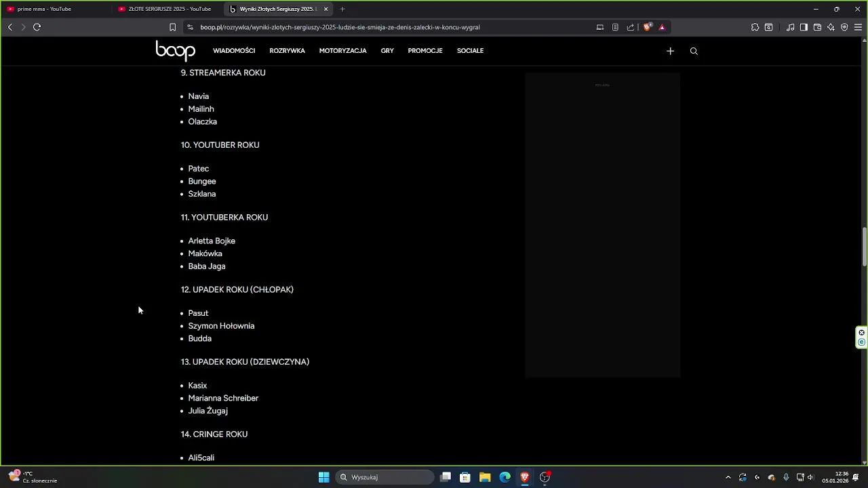The image size is (868, 488).
Task: Open the media playlist music-note icon
Action: point(790,27)
